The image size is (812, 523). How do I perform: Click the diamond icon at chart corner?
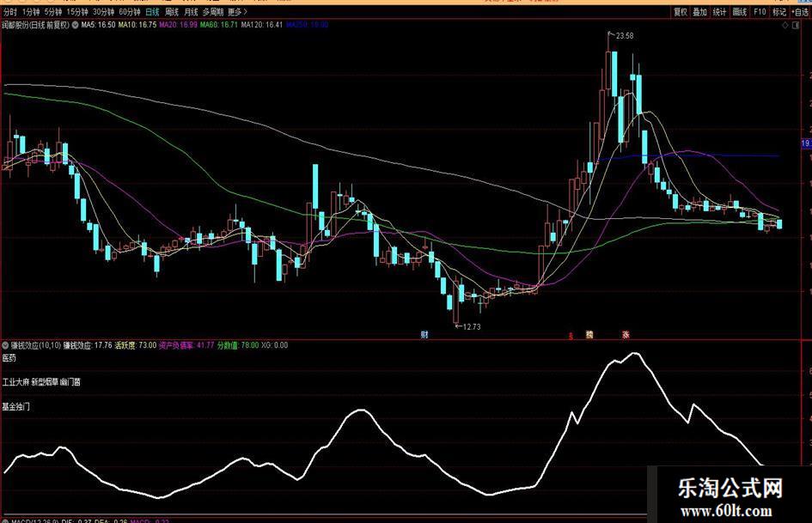click(x=785, y=25)
